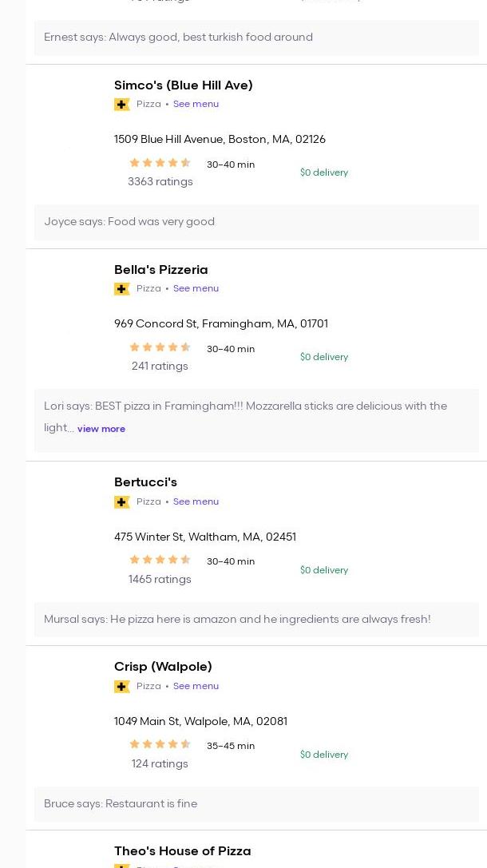The height and width of the screenshot is (868, 487).
Task: Open the See menu link for Simco's
Action: tap(196, 104)
